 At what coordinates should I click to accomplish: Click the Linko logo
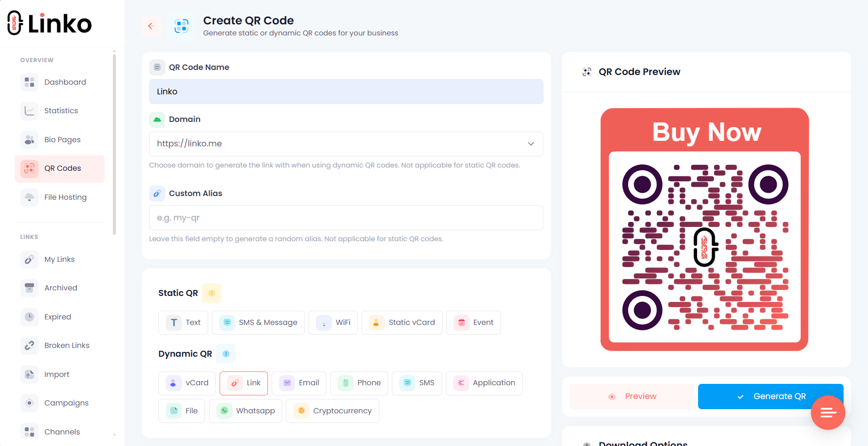tap(50, 23)
